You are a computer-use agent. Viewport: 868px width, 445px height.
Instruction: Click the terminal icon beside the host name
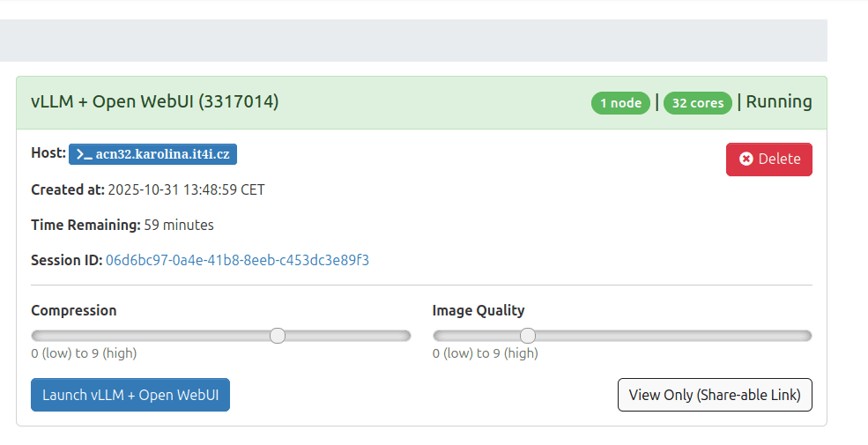click(x=85, y=155)
